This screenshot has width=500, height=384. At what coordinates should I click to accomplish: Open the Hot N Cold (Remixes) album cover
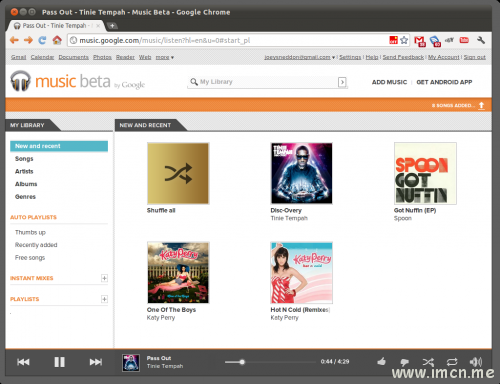[302, 273]
